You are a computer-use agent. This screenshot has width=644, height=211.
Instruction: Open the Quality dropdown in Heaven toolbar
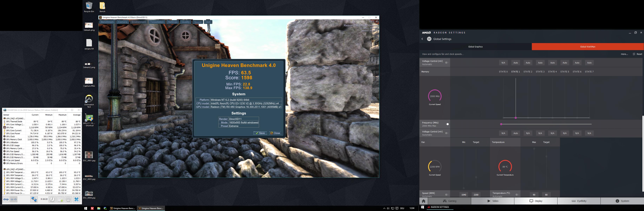click(186, 22)
